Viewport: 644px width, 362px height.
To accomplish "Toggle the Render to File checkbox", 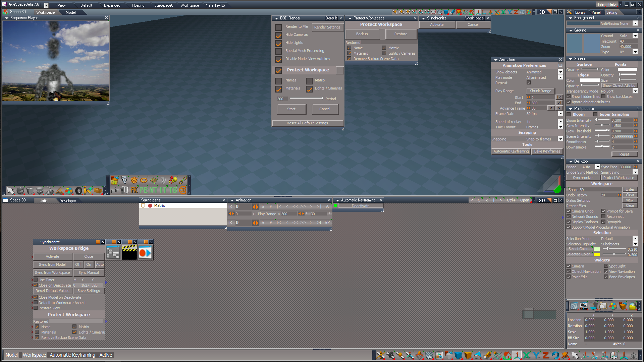I will point(278,27).
